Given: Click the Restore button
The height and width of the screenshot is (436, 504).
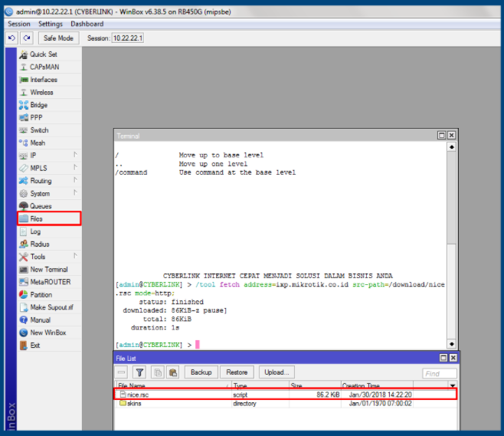Looking at the screenshot, I should click(x=237, y=372).
